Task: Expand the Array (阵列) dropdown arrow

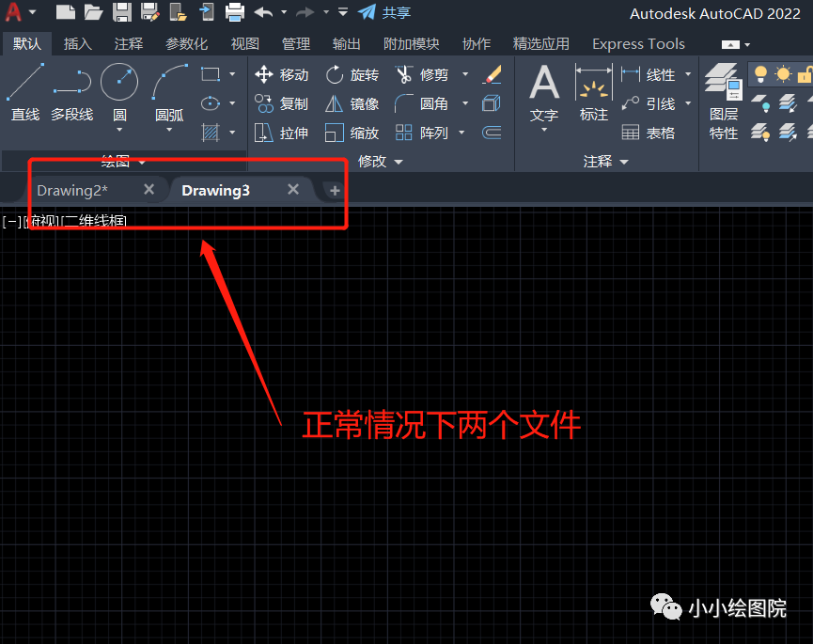Action: (x=461, y=133)
